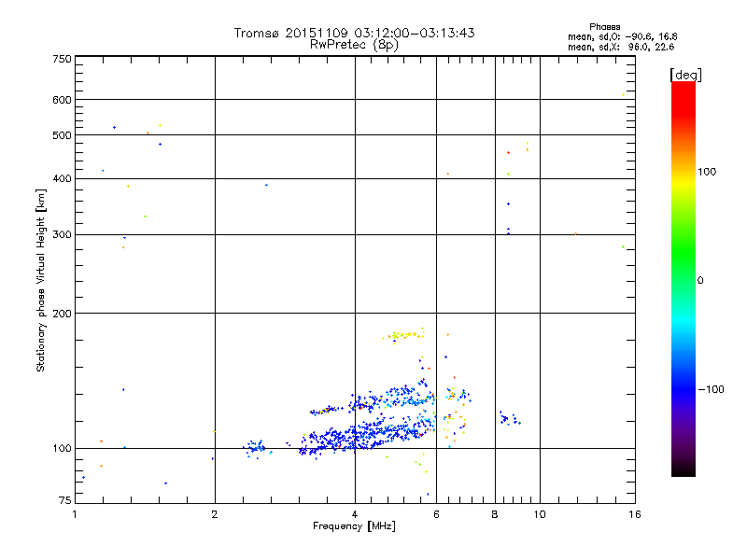Image resolution: width=747 pixels, height=560 pixels.
Task: Click the 'mean, sd,O: -90.6, 16.8' text
Action: [622, 36]
